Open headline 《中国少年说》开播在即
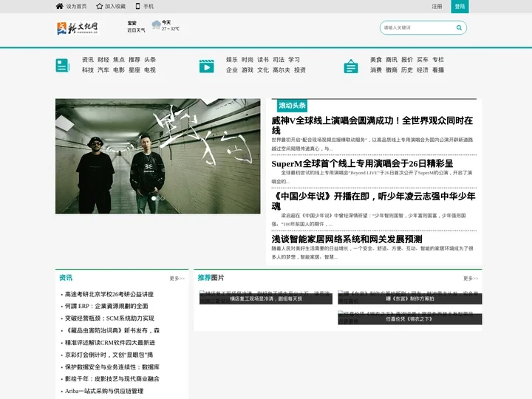Screen dimensions: 532x399 pyautogui.click(x=373, y=201)
